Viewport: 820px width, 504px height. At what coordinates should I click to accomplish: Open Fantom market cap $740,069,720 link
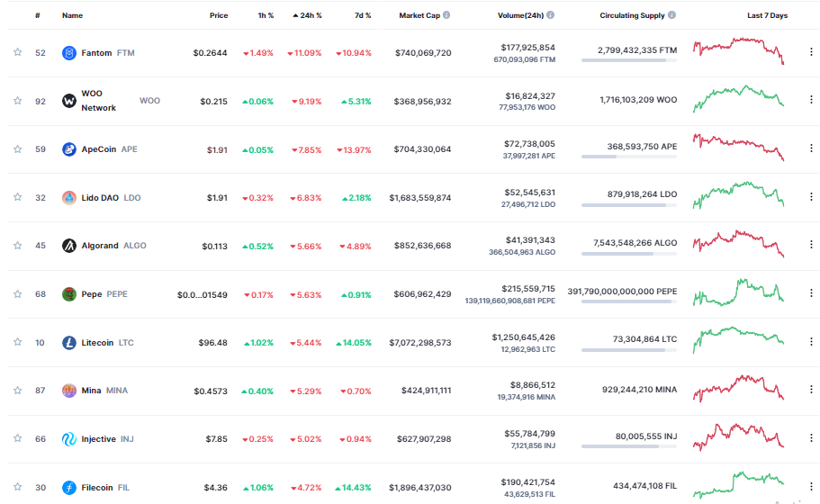(x=423, y=53)
